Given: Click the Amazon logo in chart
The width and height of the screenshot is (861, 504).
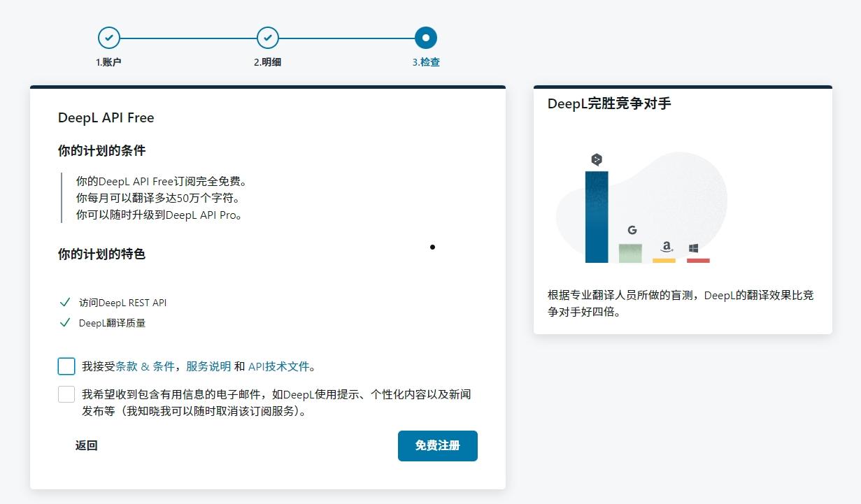Looking at the screenshot, I should pos(667,247).
